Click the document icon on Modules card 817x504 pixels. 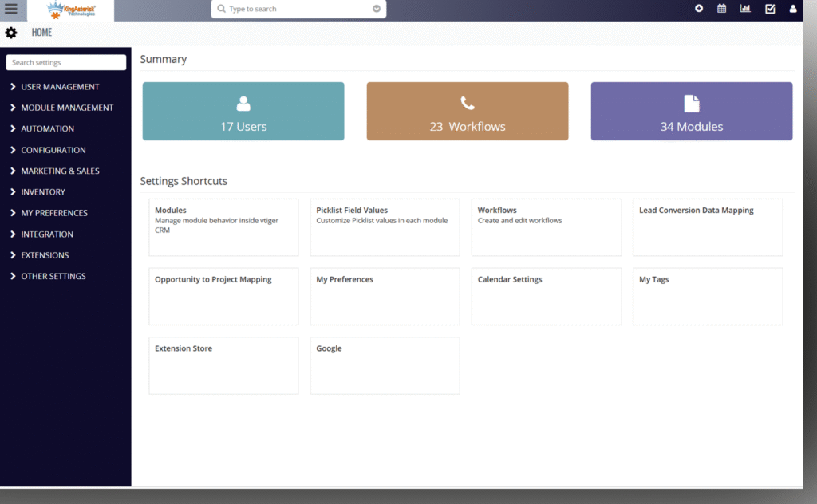coord(691,101)
